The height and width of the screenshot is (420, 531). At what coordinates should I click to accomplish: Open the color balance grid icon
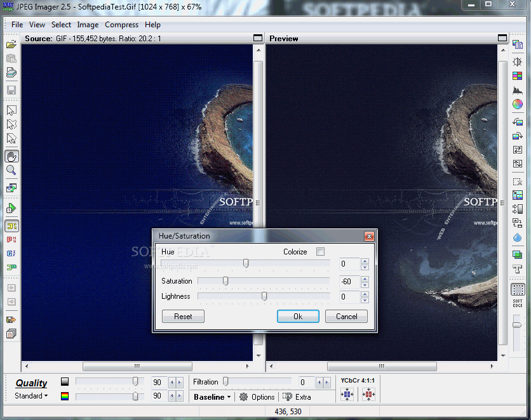[517, 75]
